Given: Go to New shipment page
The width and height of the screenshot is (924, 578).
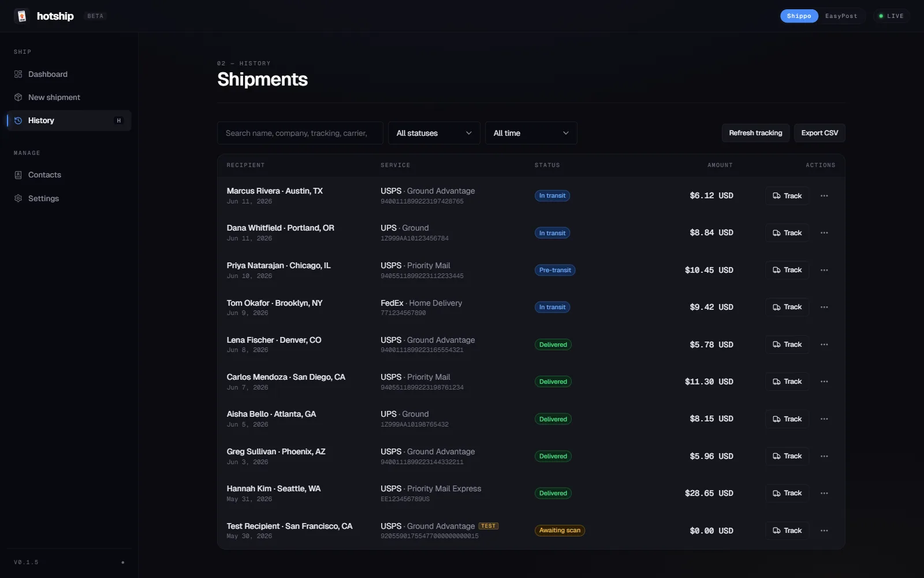Looking at the screenshot, I should [69, 97].
